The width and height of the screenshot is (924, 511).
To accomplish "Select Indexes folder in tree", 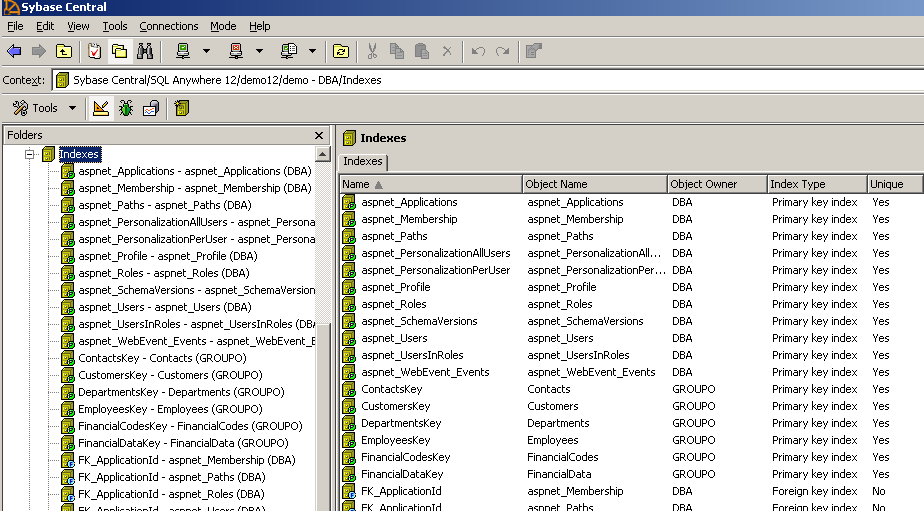I will [x=80, y=154].
